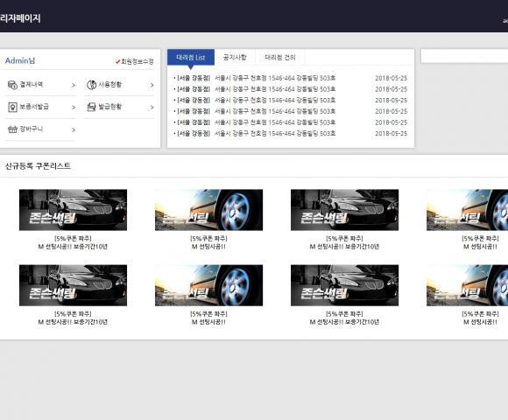Go to the 사용현황 menu label
Image resolution: width=508 pixels, height=420 pixels.
coord(109,85)
